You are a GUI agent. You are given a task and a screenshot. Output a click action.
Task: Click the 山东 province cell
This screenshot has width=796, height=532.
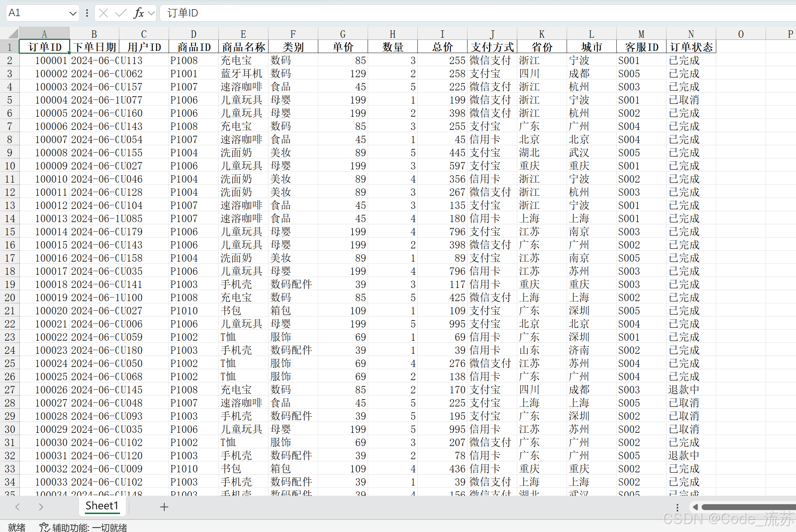click(542, 350)
